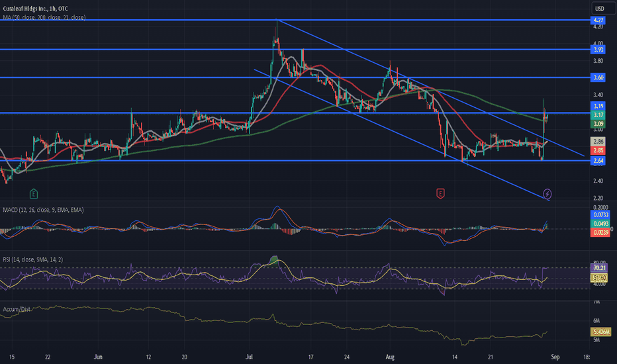Select the 2.64 horizontal line price label
This screenshot has height=364, width=617.
click(x=598, y=161)
